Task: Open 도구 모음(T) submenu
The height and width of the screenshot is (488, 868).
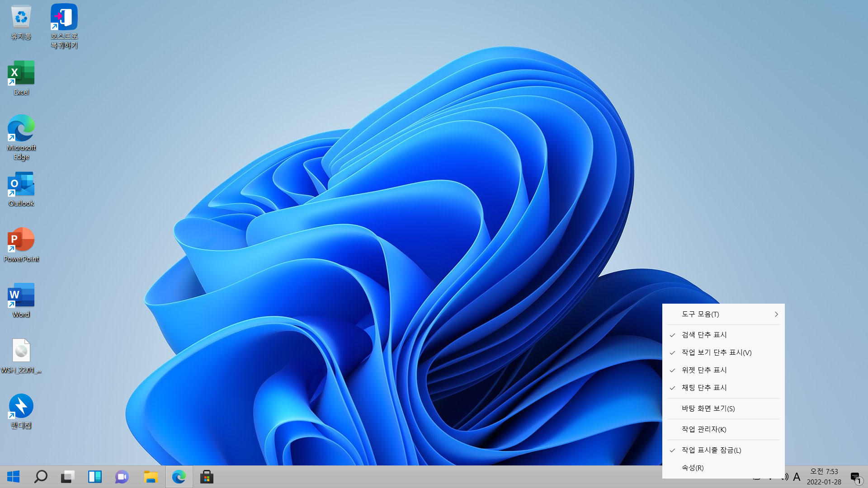Action: coord(723,314)
